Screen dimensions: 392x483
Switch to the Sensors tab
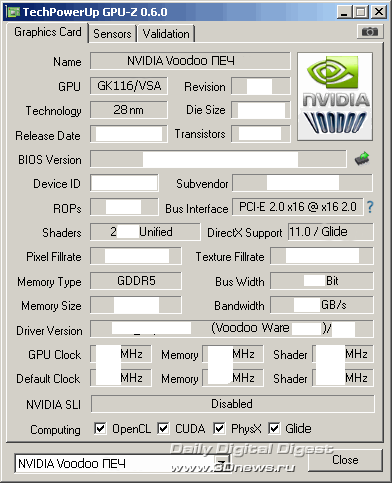[x=112, y=34]
